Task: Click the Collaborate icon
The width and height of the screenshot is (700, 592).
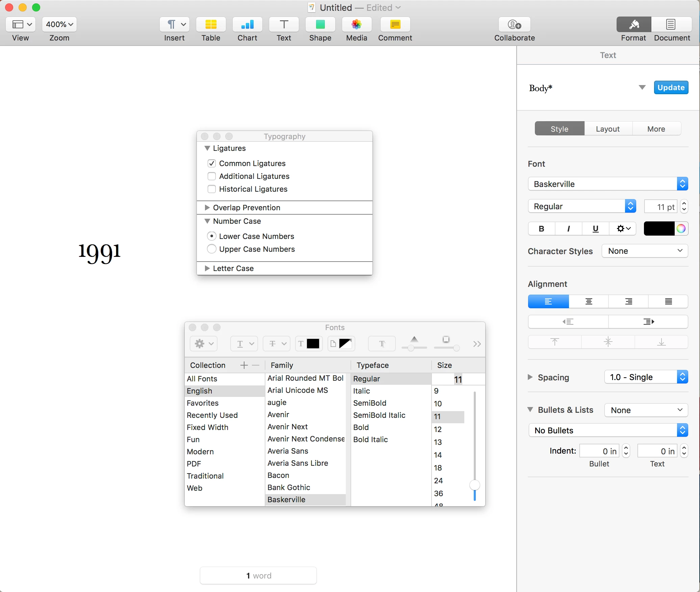Action: pos(514,25)
